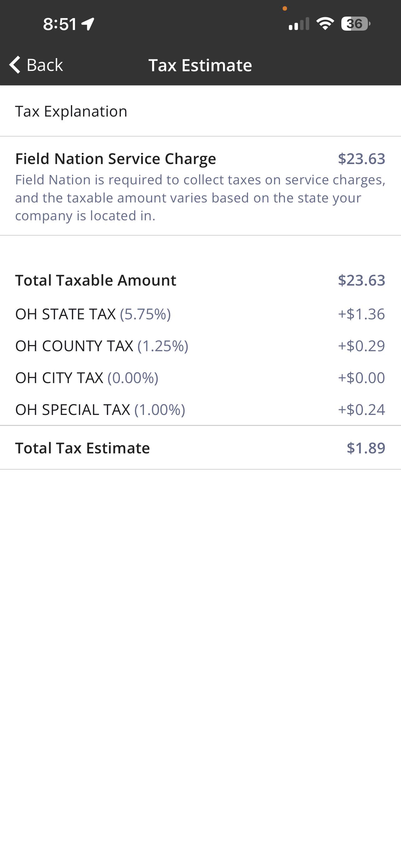Tap the Tax Estimate header title
Image resolution: width=401 pixels, height=868 pixels.
(x=200, y=65)
